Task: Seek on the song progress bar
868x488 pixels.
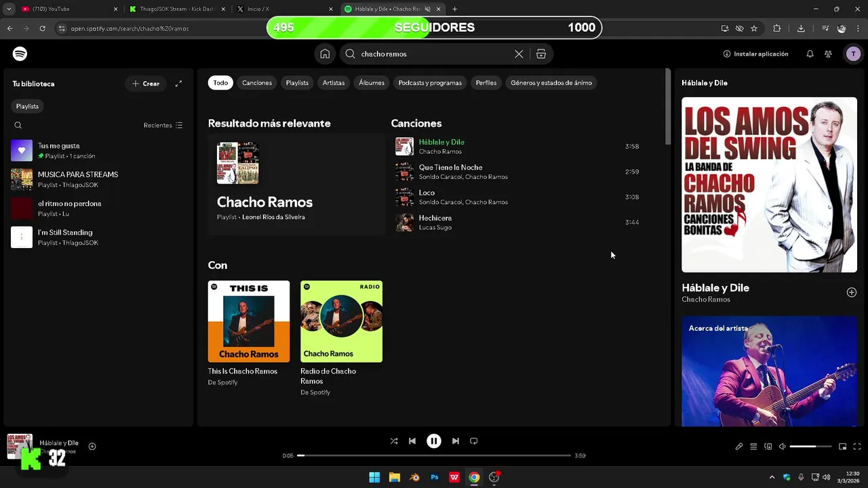Action: 434,455
